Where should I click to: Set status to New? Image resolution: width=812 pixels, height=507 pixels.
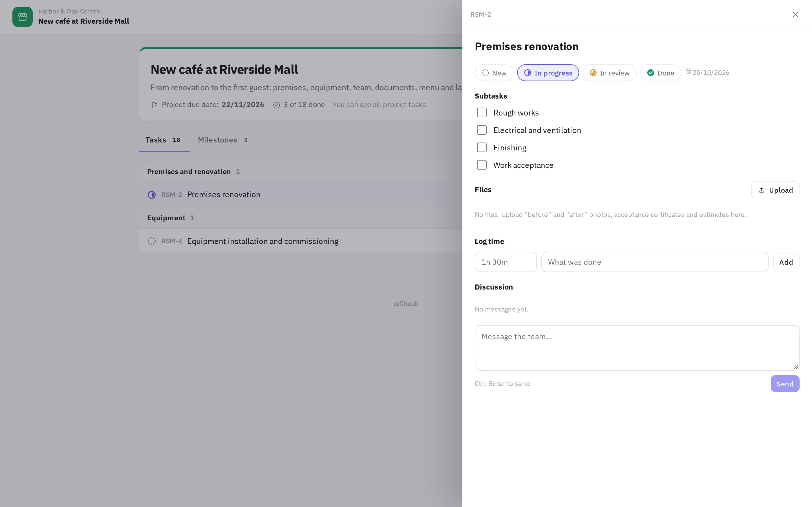pyautogui.click(x=494, y=73)
